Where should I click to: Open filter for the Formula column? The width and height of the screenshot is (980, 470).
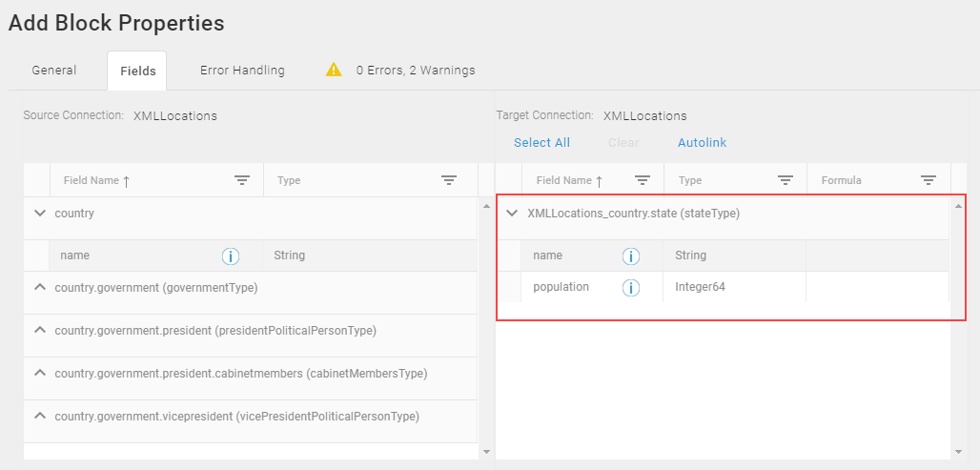coord(929,180)
